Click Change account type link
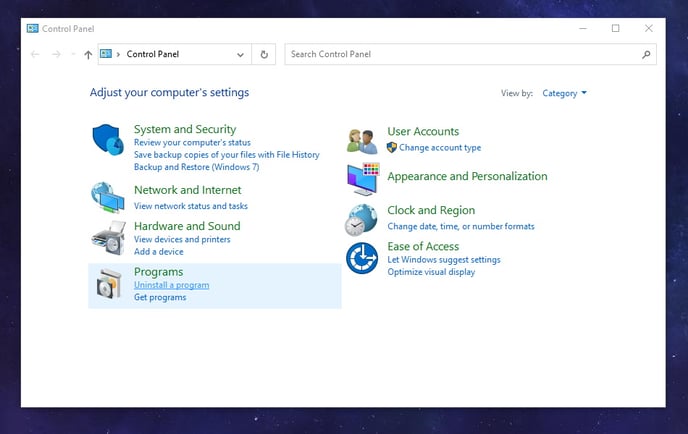Viewport: 688px width, 434px height. [440, 148]
